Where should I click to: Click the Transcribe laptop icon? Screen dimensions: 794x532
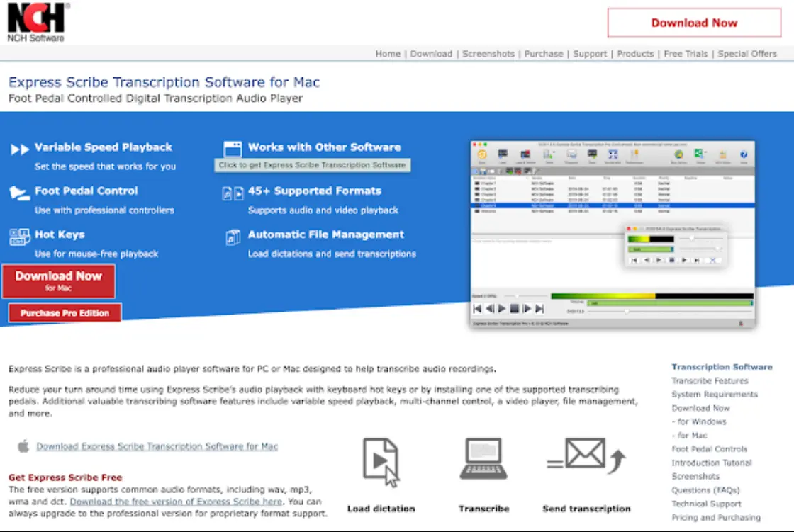(x=483, y=458)
